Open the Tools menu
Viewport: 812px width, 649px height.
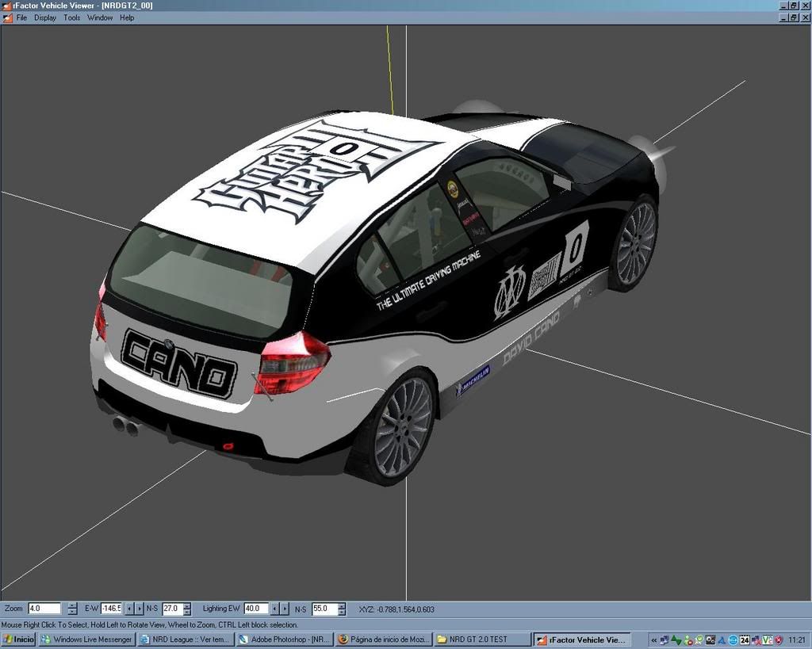[72, 17]
